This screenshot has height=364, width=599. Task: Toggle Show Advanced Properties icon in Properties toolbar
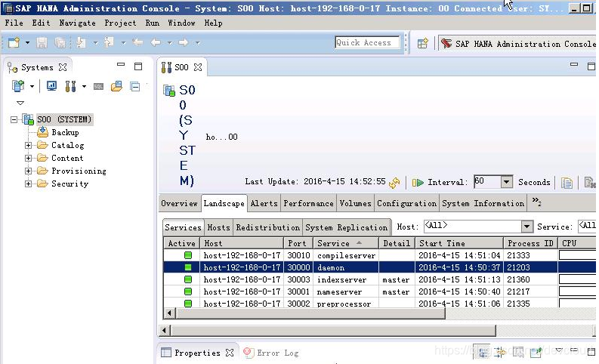pyautogui.click(x=500, y=352)
